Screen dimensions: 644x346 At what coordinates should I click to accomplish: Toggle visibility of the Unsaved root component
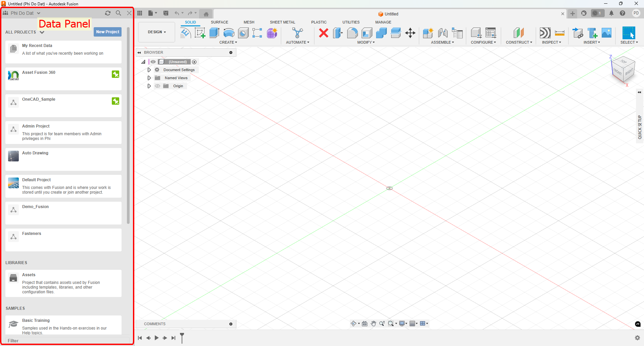[x=153, y=62]
